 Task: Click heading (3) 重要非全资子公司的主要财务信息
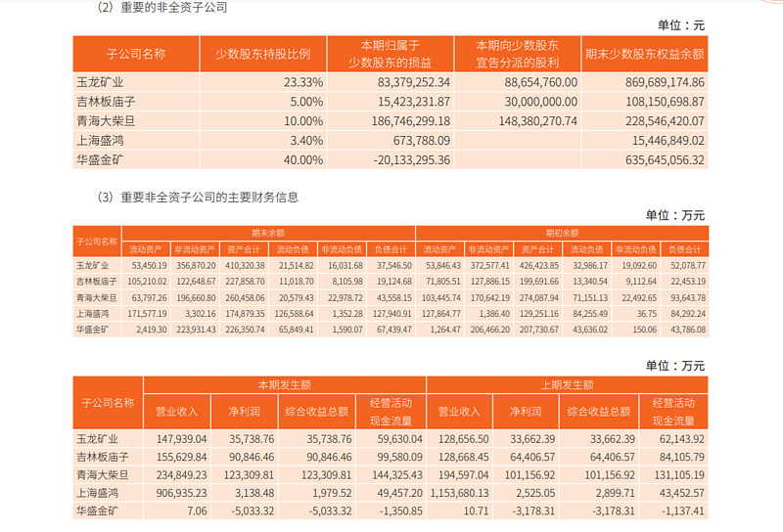[x=199, y=198]
